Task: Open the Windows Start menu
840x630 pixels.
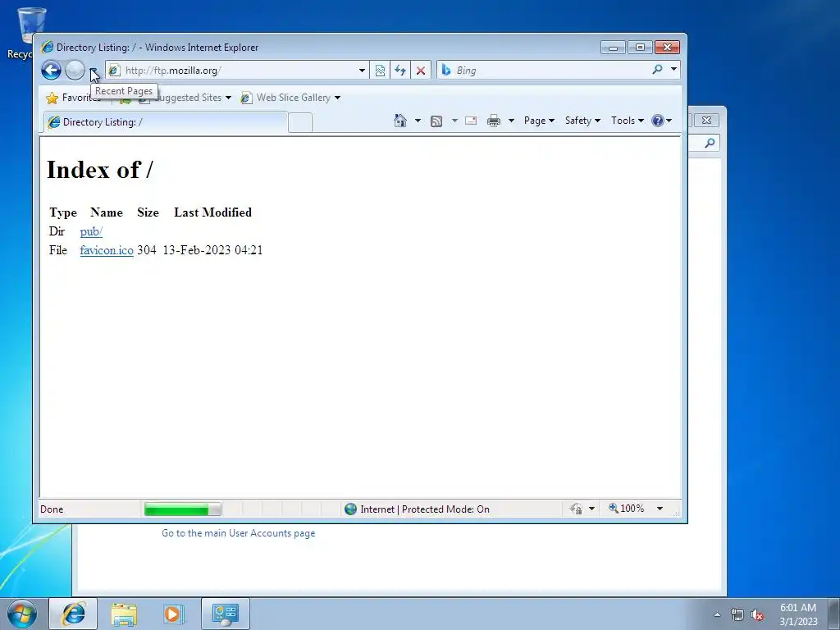Action: (22, 614)
